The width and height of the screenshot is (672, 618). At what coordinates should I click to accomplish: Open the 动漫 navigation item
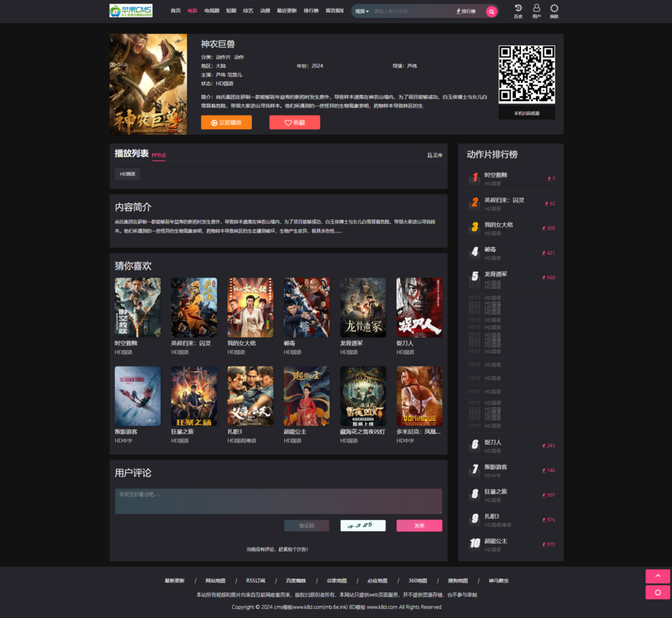(265, 11)
